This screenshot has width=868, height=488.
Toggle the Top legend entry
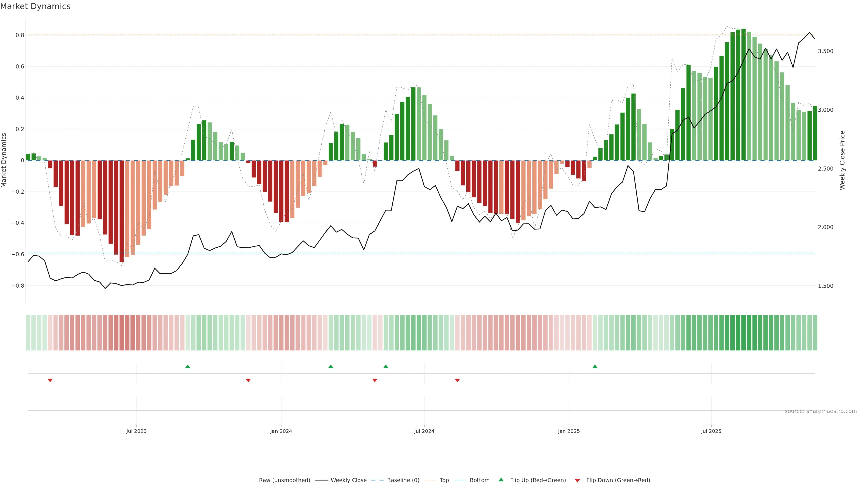click(x=444, y=480)
